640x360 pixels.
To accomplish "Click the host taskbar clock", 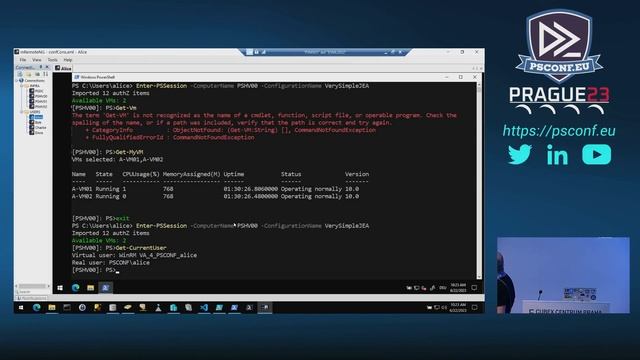I will (458, 307).
